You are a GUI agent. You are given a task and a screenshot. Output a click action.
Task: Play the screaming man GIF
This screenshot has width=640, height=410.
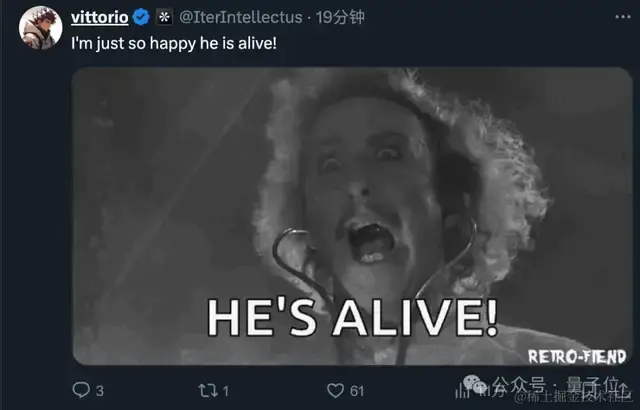tap(352, 216)
